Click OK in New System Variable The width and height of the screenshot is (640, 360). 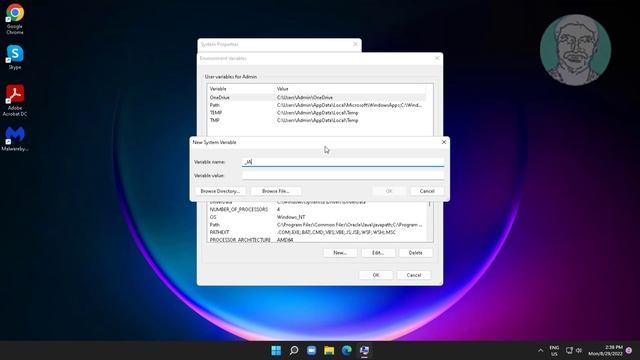pos(389,191)
